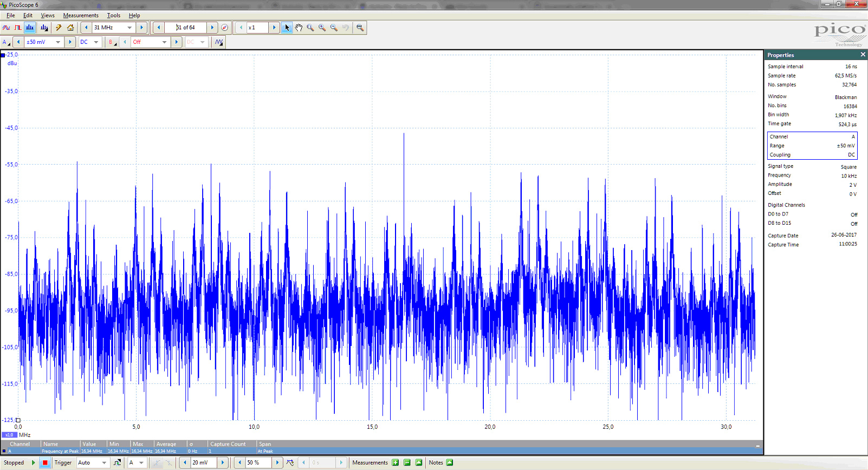
Task: Increase pre-trigger 50 % value
Action: 277,463
